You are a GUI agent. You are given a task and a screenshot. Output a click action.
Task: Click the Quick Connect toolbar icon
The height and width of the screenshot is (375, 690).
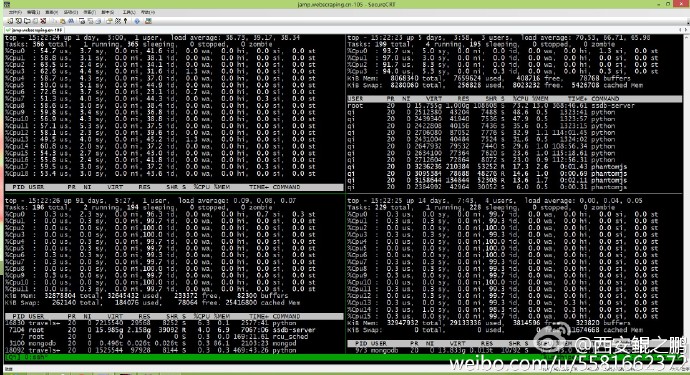[x=18, y=21]
